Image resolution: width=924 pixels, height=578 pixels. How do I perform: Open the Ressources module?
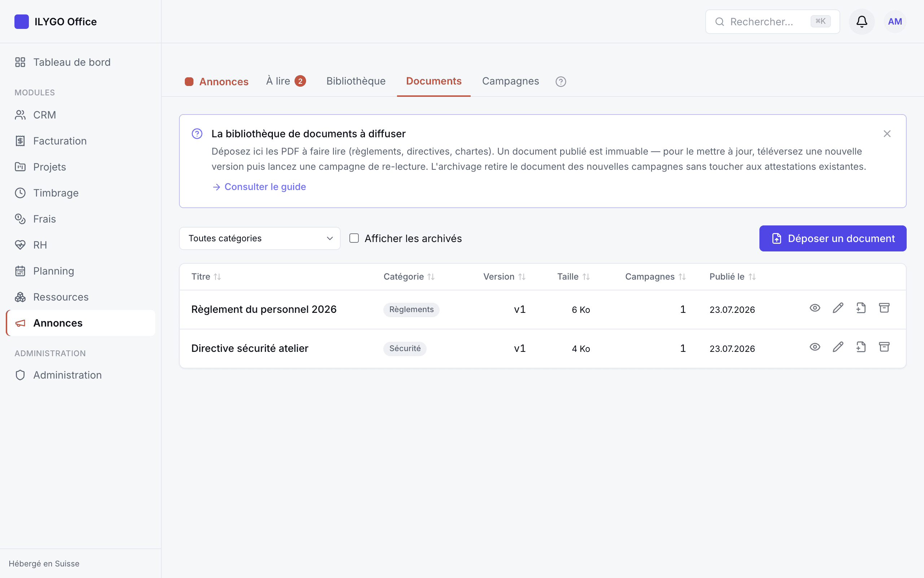point(80,297)
